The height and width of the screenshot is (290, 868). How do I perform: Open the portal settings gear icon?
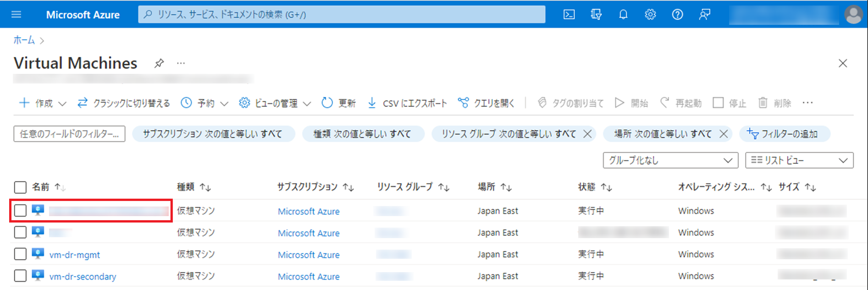tap(650, 15)
